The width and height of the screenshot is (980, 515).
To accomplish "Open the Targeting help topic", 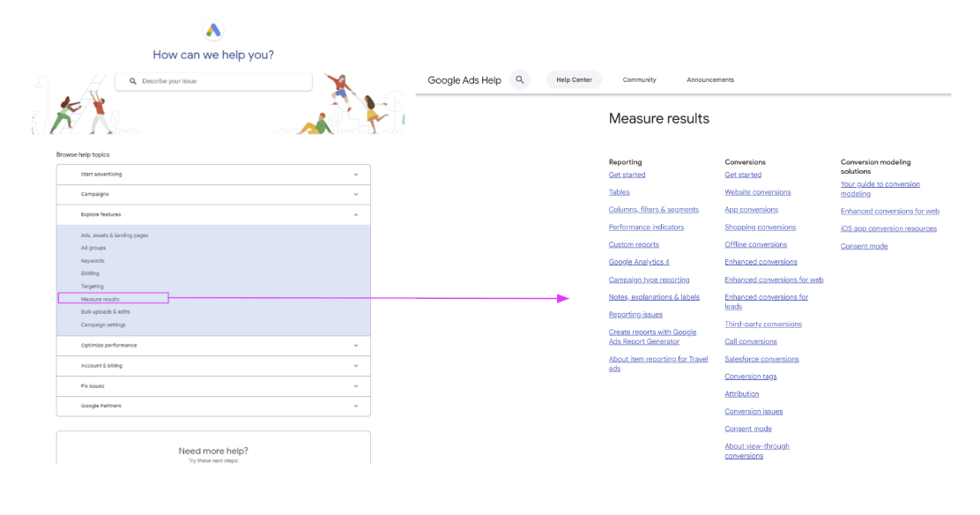I will tap(92, 287).
